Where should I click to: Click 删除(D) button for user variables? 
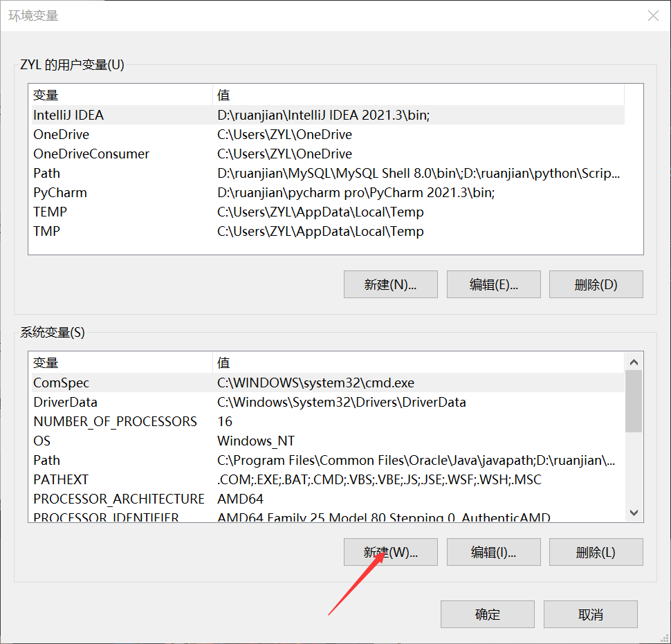(x=596, y=284)
